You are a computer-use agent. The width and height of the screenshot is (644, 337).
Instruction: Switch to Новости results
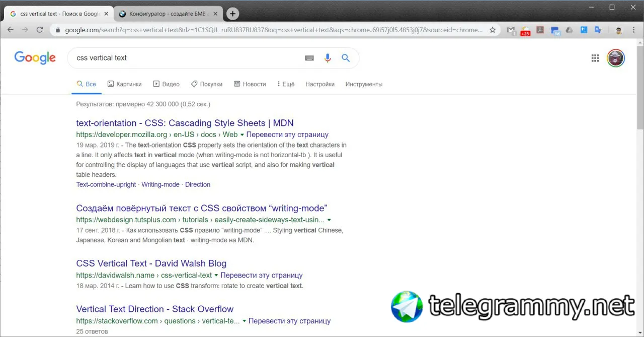(250, 84)
